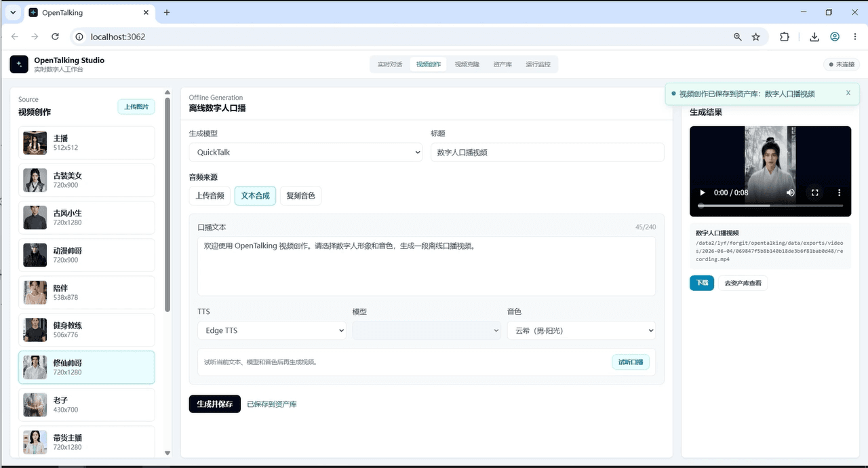This screenshot has height=468, width=868.
Task: Click the browser forward arrow
Action: [x=35, y=37]
